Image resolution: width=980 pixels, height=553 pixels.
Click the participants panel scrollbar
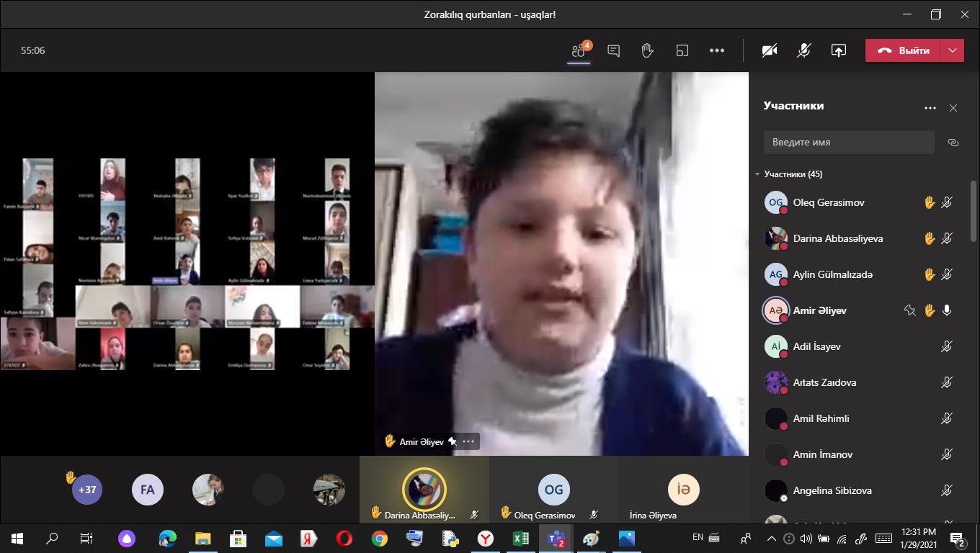click(974, 210)
